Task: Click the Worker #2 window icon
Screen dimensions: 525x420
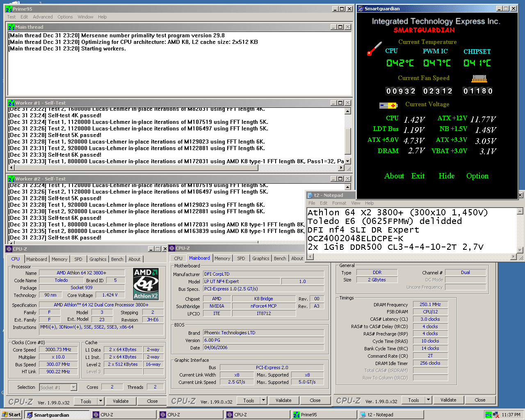Action: coord(11,179)
